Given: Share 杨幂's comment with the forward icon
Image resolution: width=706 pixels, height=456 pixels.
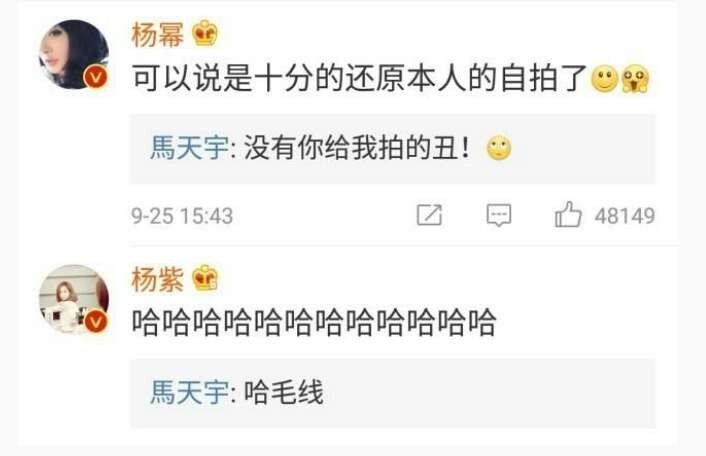Looking at the screenshot, I should pyautogui.click(x=429, y=215).
